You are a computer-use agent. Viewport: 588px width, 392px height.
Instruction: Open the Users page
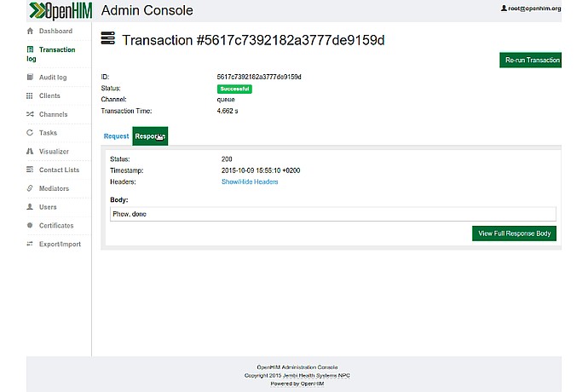tap(48, 207)
